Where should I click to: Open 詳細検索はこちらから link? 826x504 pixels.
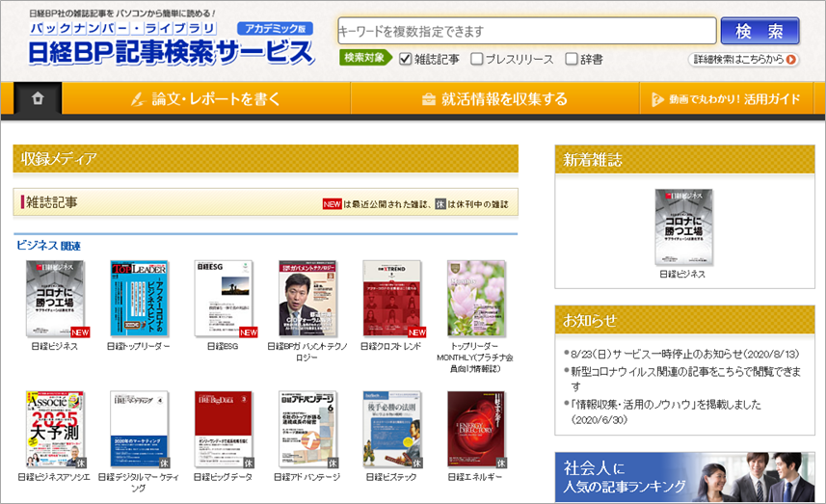(744, 60)
